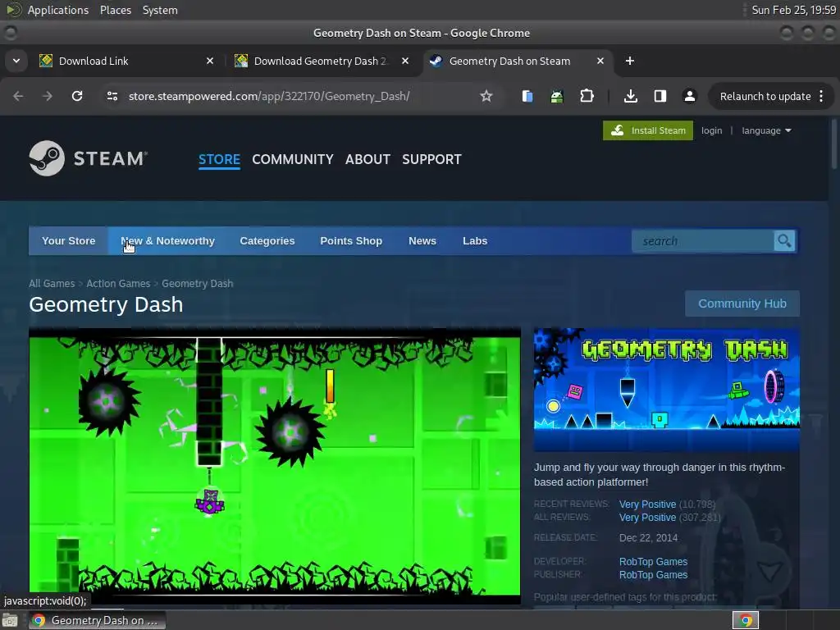The height and width of the screenshot is (630, 840).
Task: Open Your Store menu
Action: click(x=69, y=241)
